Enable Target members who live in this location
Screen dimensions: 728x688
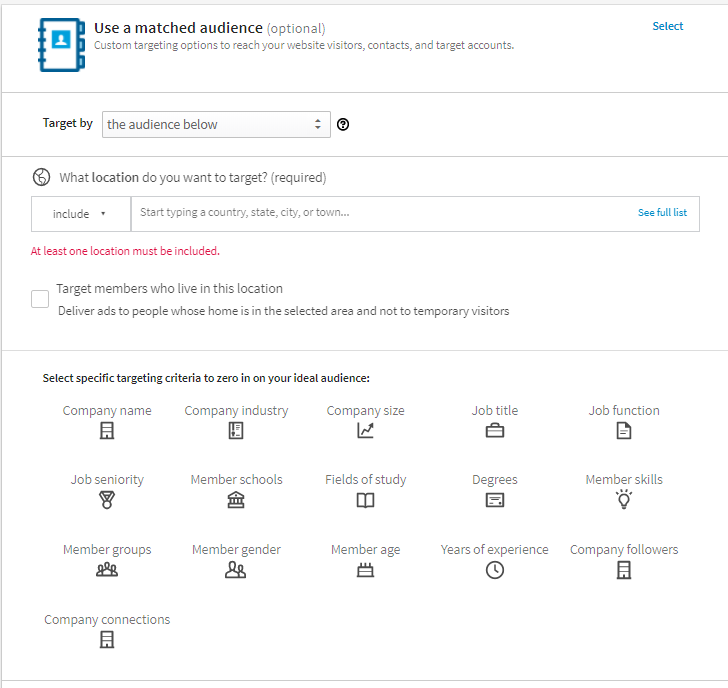[x=40, y=299]
